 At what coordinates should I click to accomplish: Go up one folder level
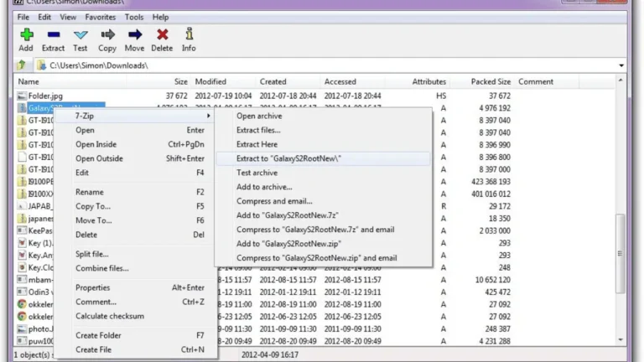[x=21, y=65]
